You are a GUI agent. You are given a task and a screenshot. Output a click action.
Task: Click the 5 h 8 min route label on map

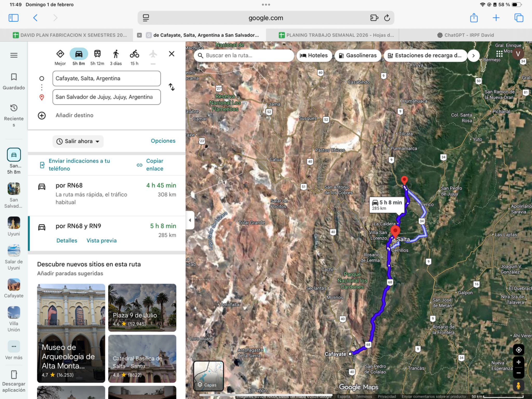[387, 205]
